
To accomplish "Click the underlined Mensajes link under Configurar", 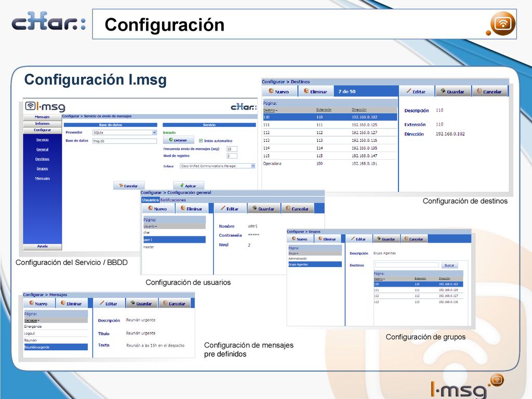I will pos(43,178).
